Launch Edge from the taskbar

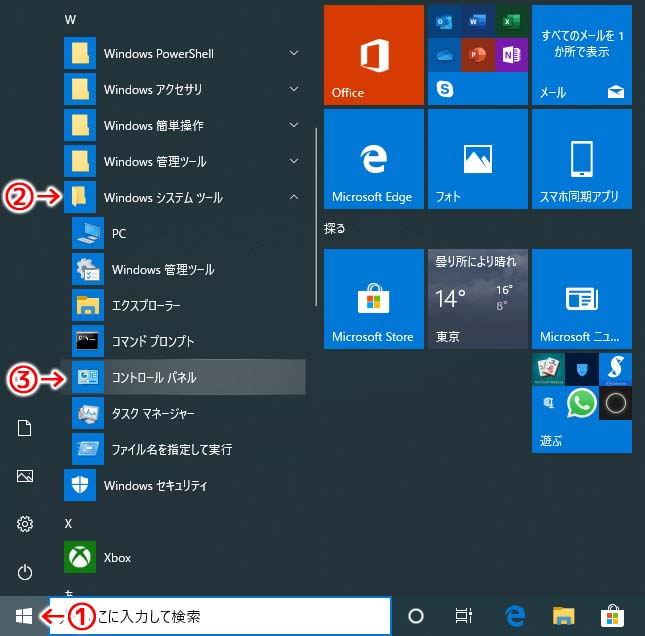515,616
